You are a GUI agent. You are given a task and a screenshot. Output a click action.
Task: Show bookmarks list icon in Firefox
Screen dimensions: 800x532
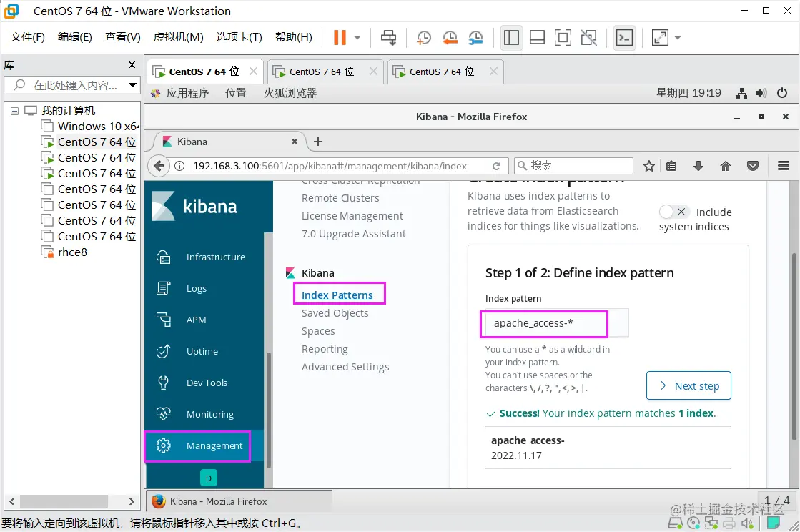[671, 166]
